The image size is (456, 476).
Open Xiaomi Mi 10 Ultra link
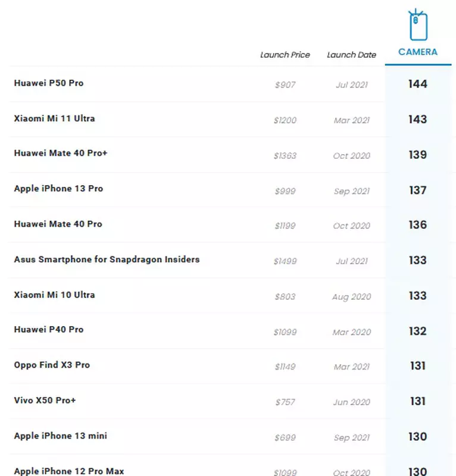click(x=54, y=295)
